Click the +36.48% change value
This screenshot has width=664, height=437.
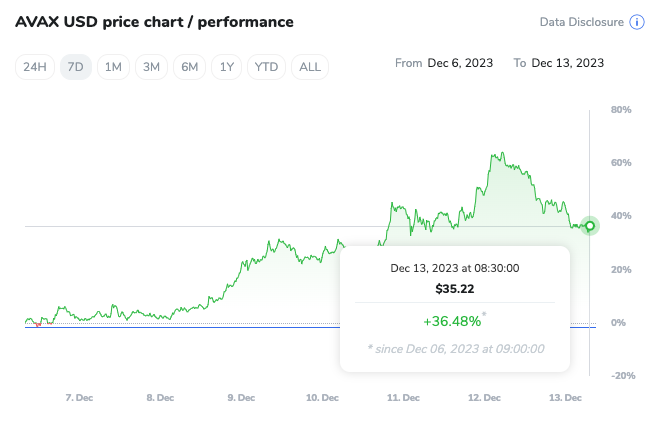(452, 322)
